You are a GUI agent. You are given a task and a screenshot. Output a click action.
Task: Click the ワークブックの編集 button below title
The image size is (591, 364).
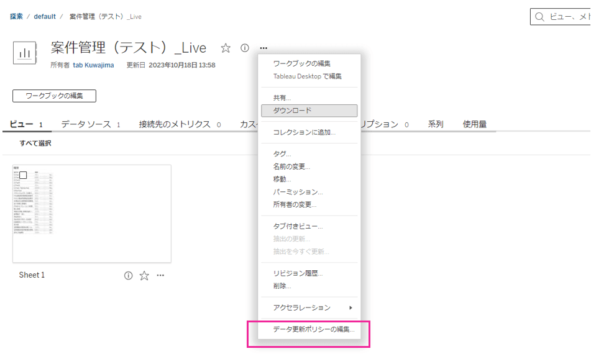click(x=54, y=96)
